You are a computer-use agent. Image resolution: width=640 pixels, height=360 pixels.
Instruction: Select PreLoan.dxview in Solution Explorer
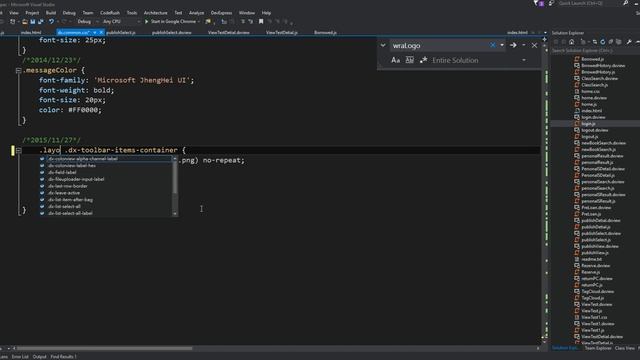(596, 207)
